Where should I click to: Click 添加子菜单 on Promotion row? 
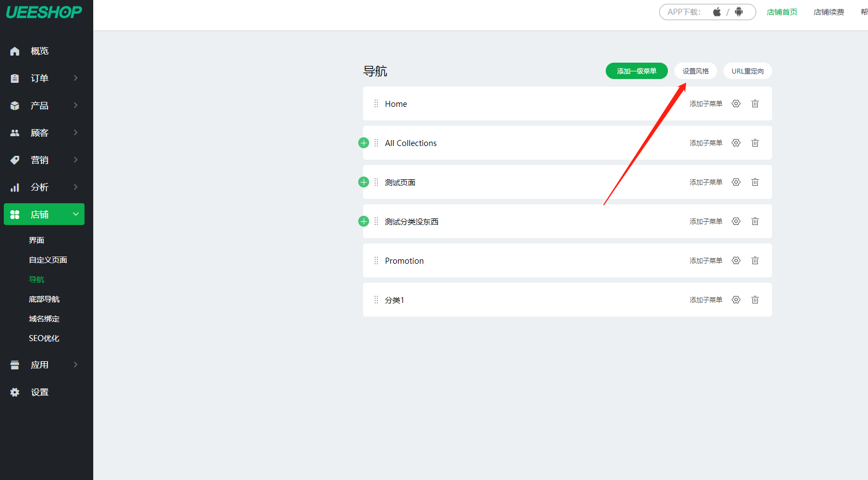(x=706, y=260)
